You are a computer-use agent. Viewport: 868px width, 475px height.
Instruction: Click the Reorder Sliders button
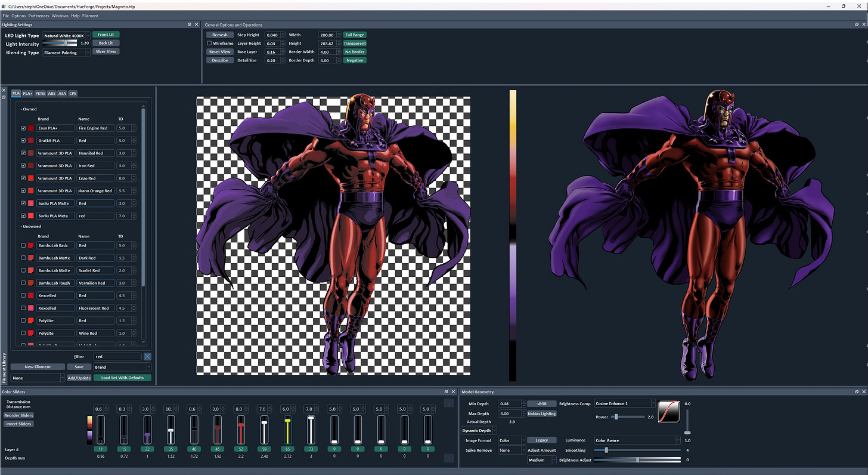pos(18,415)
